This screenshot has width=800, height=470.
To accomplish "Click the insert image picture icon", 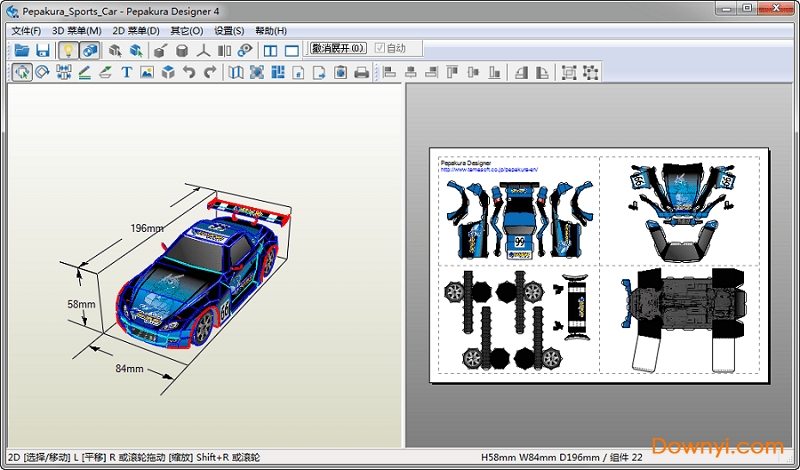I will [147, 72].
